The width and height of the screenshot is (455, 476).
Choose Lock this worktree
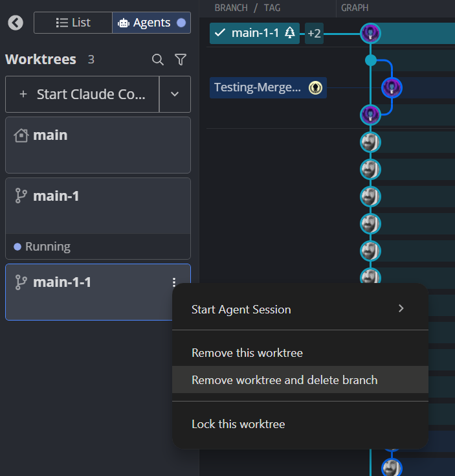300,424
